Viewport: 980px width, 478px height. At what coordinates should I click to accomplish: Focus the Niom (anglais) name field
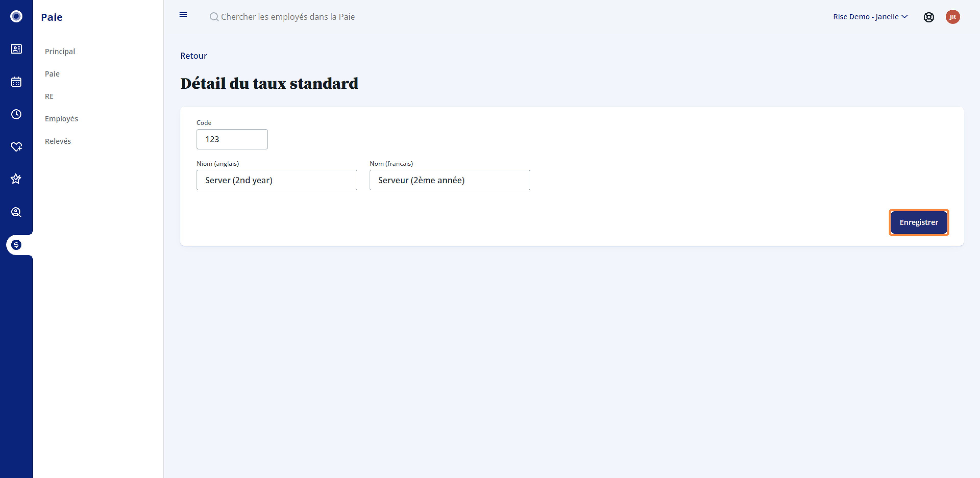pos(277,180)
